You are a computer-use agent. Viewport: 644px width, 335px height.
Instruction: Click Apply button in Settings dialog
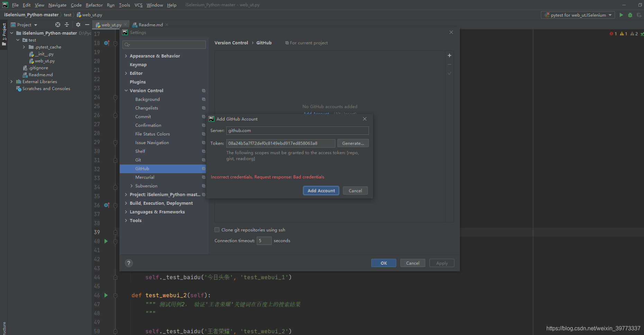pos(442,263)
